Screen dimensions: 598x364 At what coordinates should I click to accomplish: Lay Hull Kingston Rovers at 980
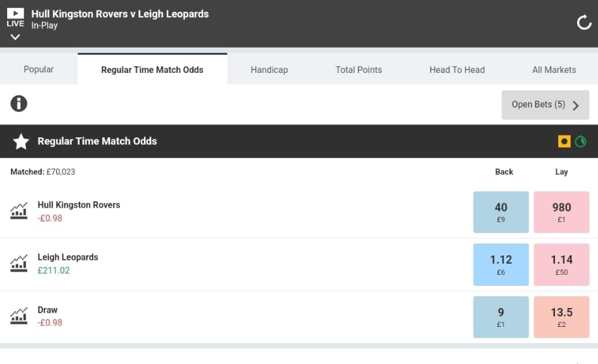click(x=562, y=212)
